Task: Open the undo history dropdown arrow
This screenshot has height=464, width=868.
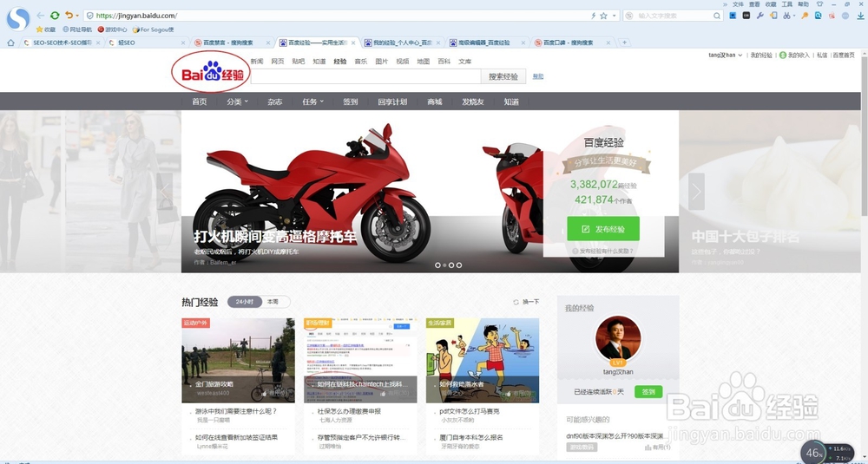Action: click(77, 16)
